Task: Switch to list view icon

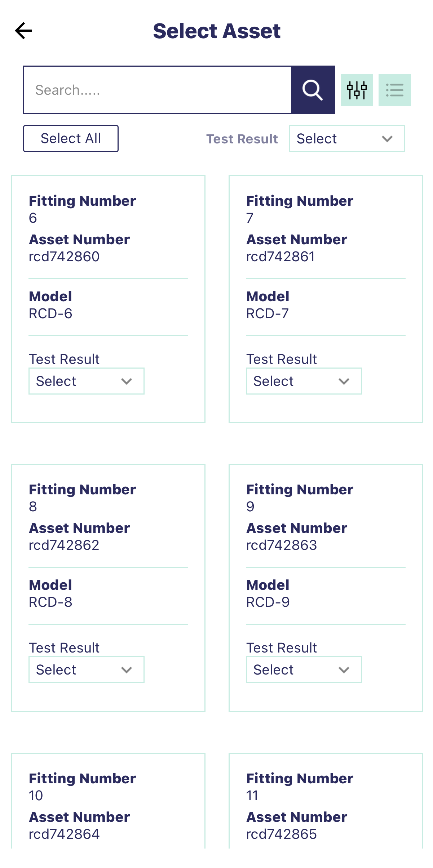Action: [394, 90]
